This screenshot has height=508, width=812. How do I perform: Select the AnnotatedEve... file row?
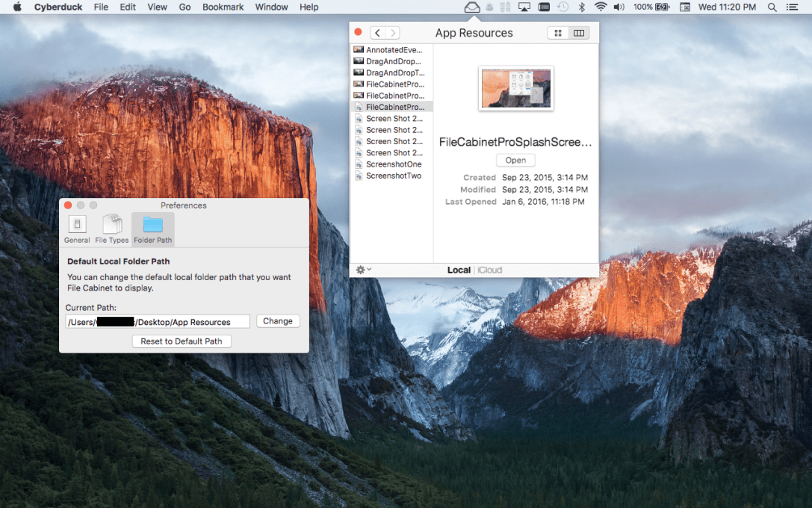click(391, 50)
